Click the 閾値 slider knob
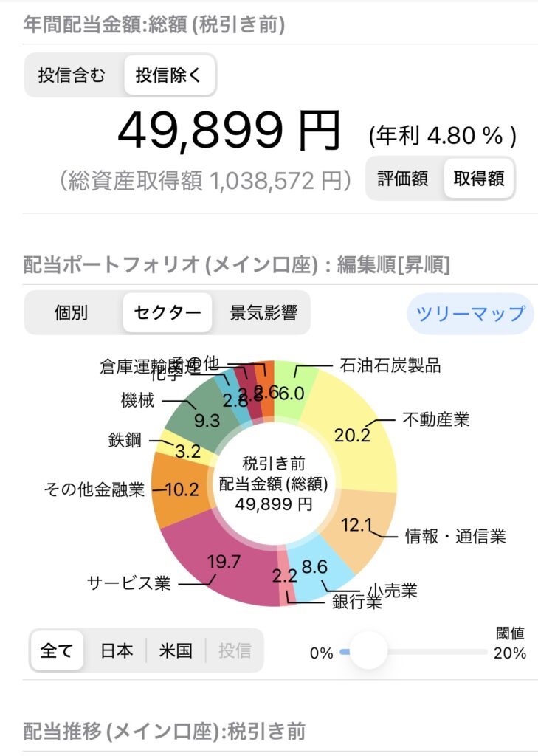Viewport: 538px width, 756px height. click(368, 651)
